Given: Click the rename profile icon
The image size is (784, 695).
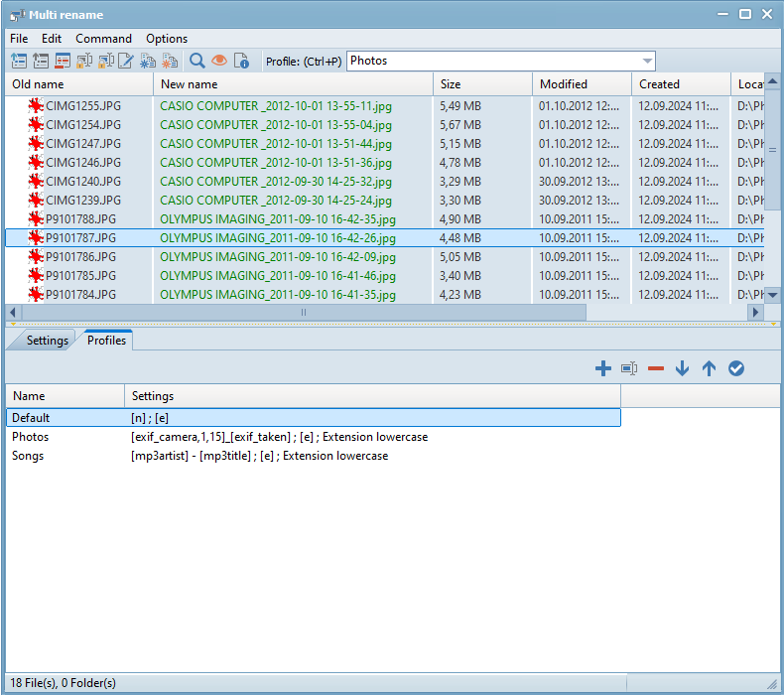Looking at the screenshot, I should (629, 368).
